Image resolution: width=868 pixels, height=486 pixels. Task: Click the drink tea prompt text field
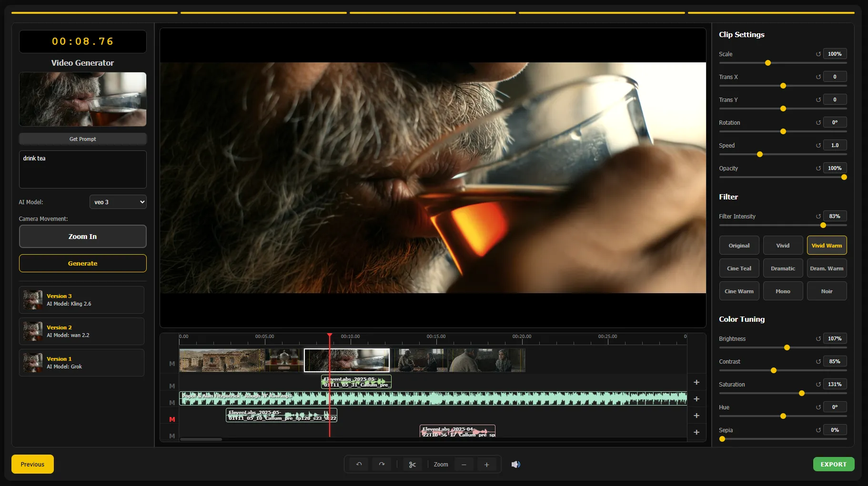[82, 169]
